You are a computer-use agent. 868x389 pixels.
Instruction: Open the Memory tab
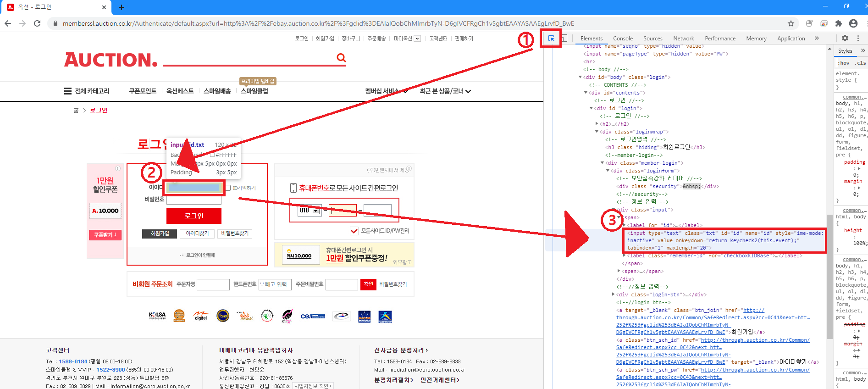pyautogui.click(x=756, y=39)
